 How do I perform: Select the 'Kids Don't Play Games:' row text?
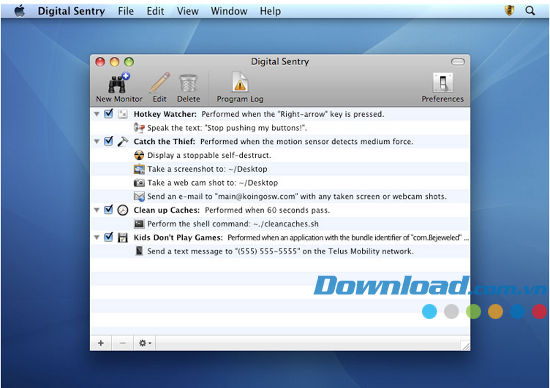coord(301,238)
